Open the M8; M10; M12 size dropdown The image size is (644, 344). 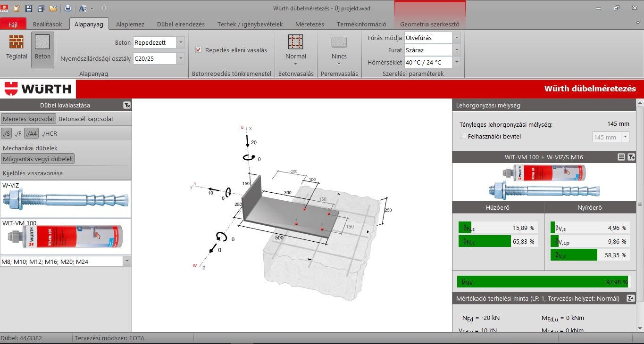tap(127, 261)
